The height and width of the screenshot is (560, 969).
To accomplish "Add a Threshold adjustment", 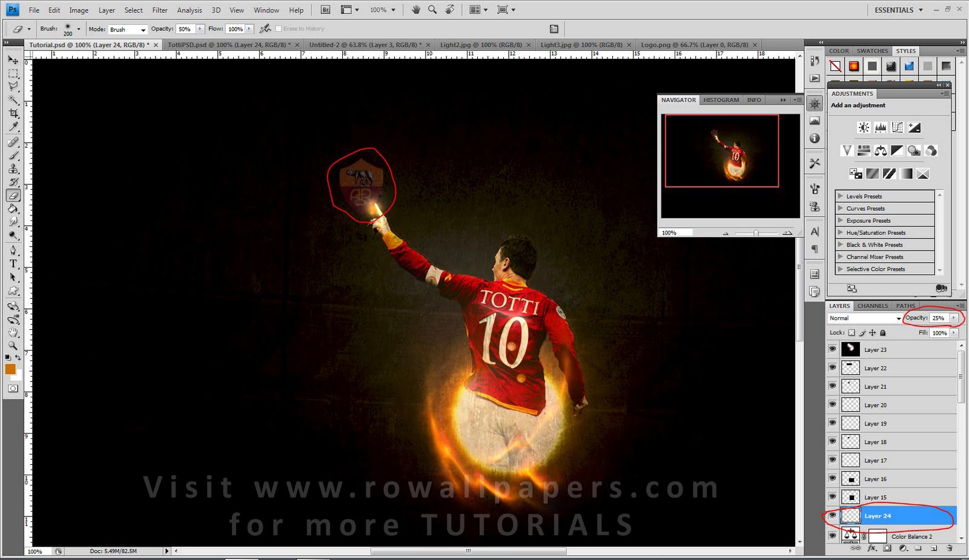I will pyautogui.click(x=889, y=174).
